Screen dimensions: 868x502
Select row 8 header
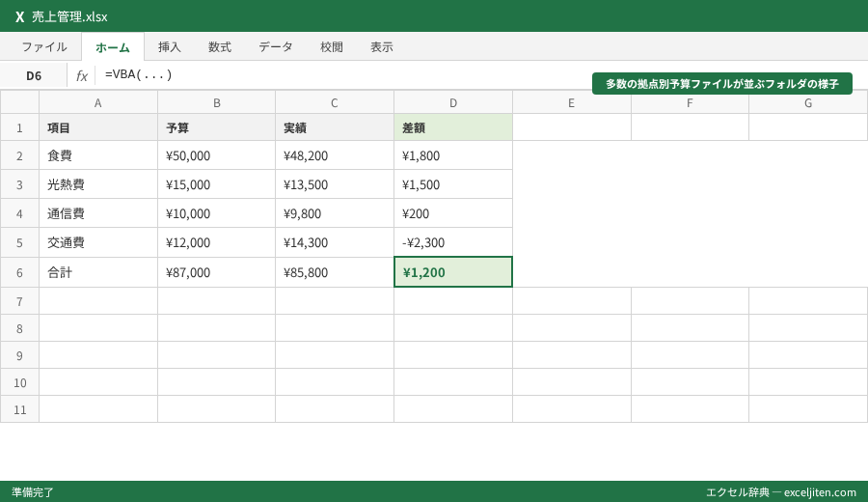point(19,328)
